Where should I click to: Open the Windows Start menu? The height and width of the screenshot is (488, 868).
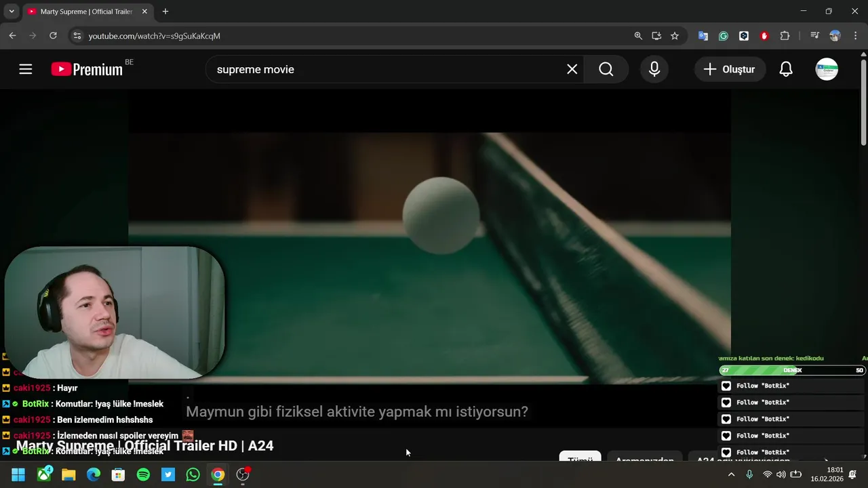[x=18, y=474]
